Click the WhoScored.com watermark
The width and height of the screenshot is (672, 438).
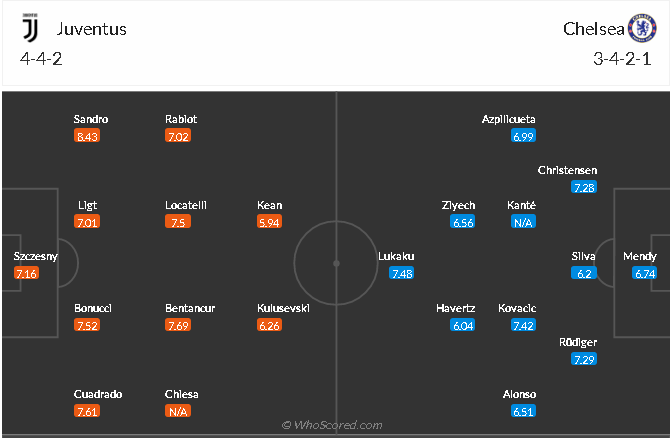pyautogui.click(x=332, y=425)
